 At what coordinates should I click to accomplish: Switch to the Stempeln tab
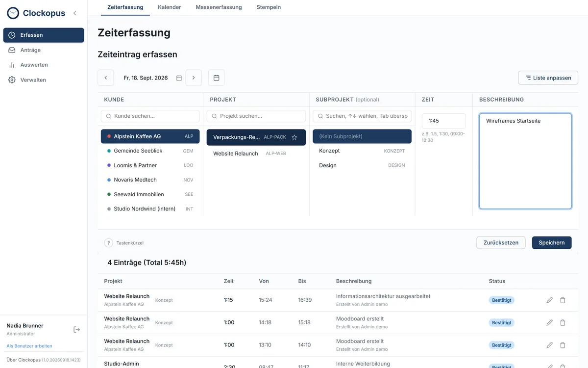click(x=269, y=7)
